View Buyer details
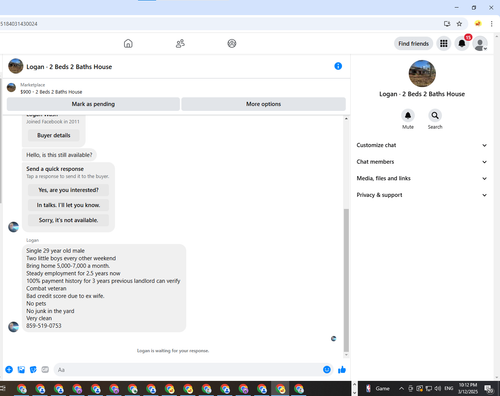 pos(54,135)
